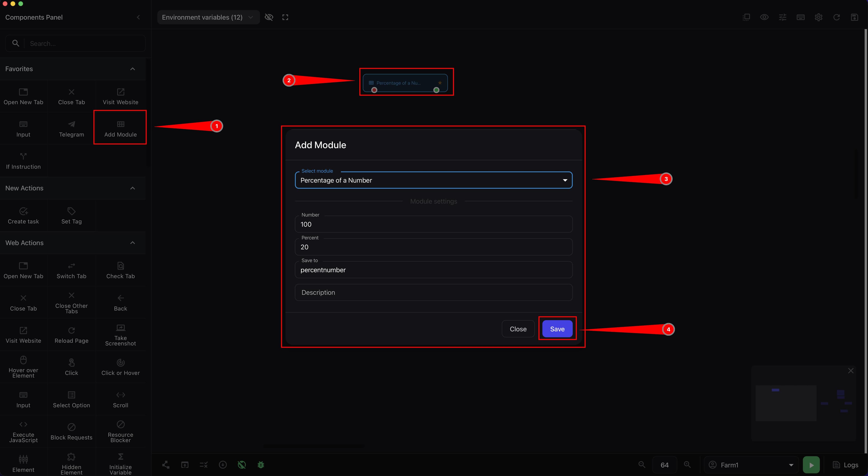Open the Environment variables dropdown
The height and width of the screenshot is (476, 868).
[208, 17]
